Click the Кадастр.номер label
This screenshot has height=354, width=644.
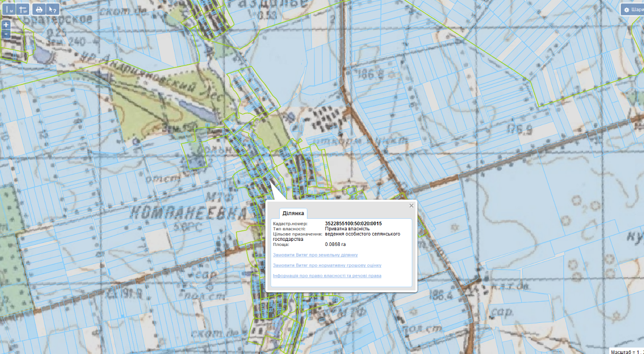[x=290, y=224]
